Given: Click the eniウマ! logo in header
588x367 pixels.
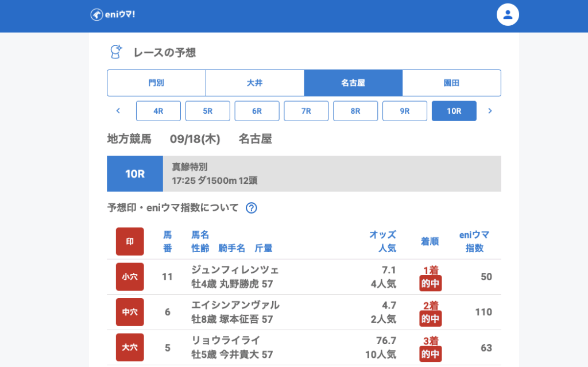Looking at the screenshot, I should pyautogui.click(x=113, y=15).
